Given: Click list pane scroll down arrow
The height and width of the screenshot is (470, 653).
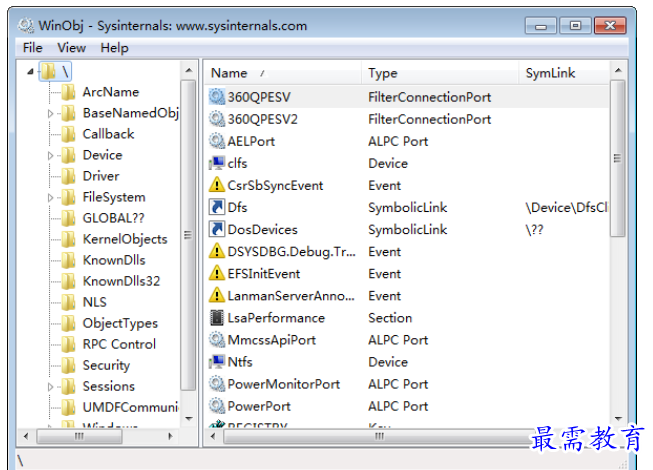Looking at the screenshot, I should click(618, 418).
